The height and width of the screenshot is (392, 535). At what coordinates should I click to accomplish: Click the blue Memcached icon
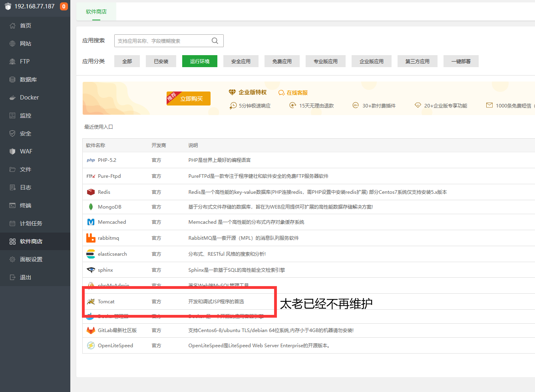point(91,222)
